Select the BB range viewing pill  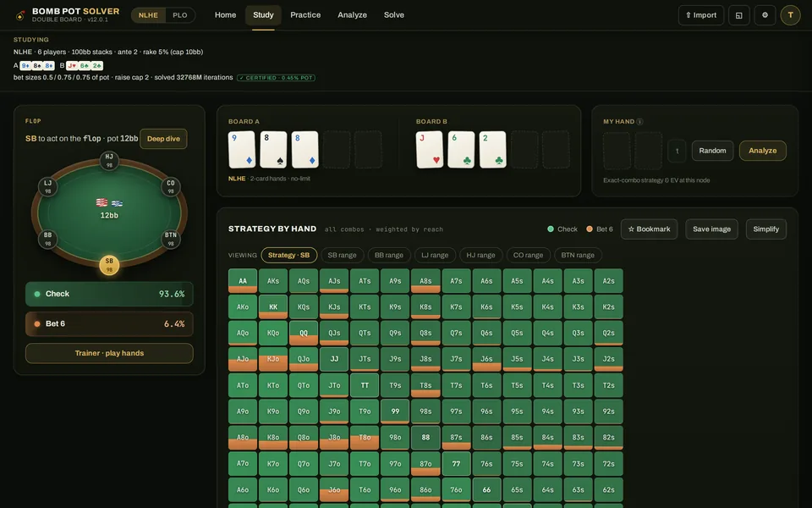[x=389, y=255]
